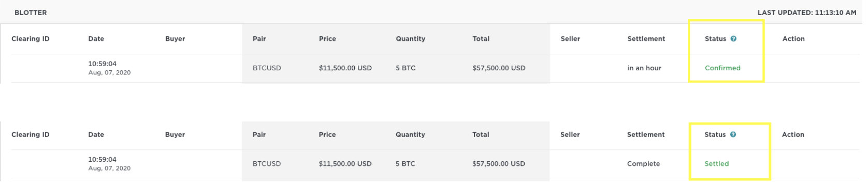Click the Action column header in top table
Screen dimensions: 868x186
coord(793,39)
